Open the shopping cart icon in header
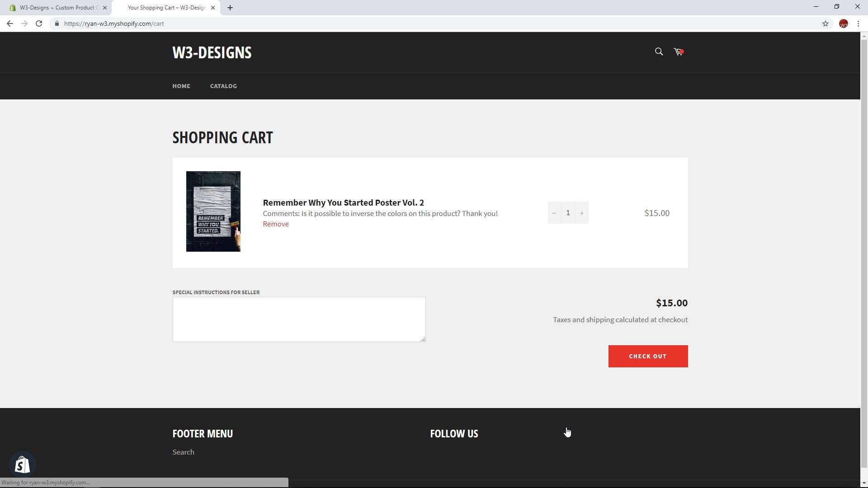868x488 pixels. click(x=679, y=52)
